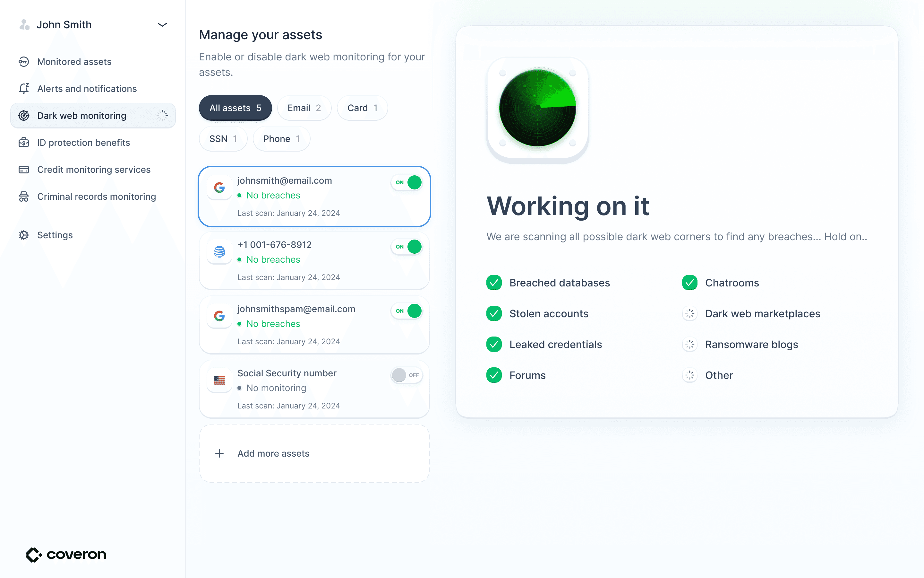Click the Forums checkmark
This screenshot has width=924, height=578.
tap(494, 375)
